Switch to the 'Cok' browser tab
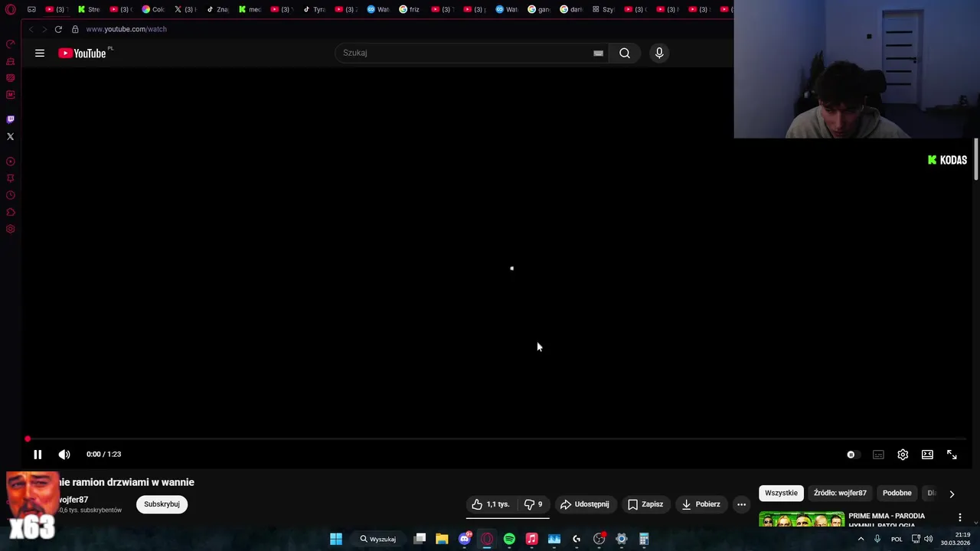Image resolution: width=980 pixels, height=551 pixels. (153, 9)
